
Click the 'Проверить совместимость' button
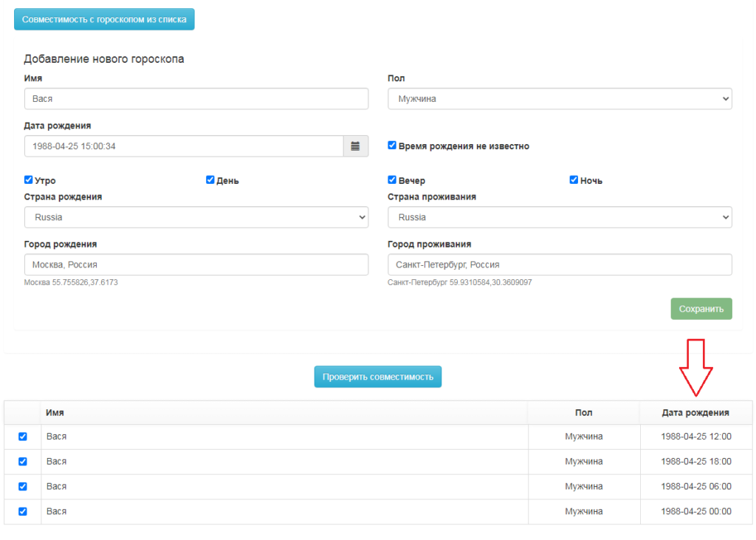[377, 377]
